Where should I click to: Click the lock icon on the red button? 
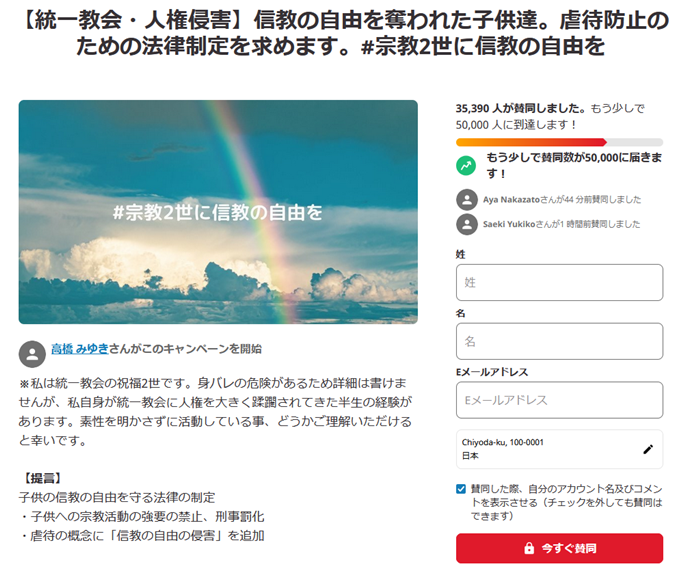coord(529,548)
